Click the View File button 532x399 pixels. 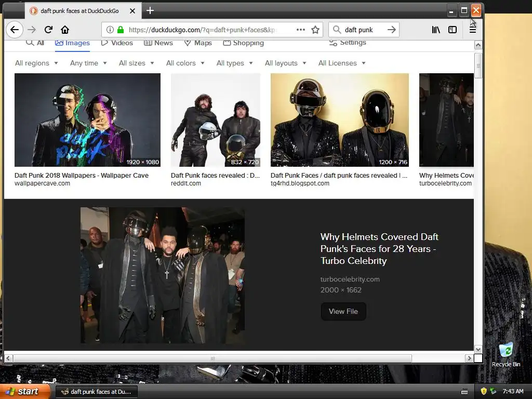[x=343, y=312]
